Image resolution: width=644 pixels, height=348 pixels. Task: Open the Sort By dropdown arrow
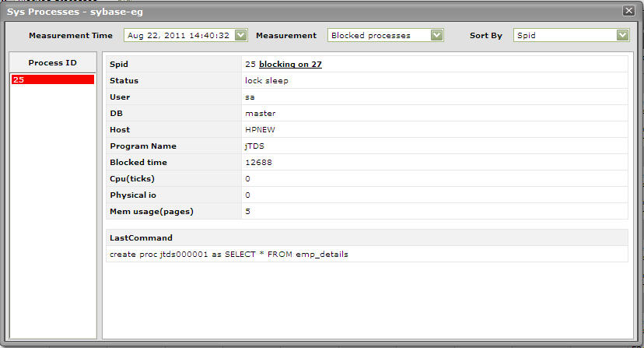click(x=623, y=35)
